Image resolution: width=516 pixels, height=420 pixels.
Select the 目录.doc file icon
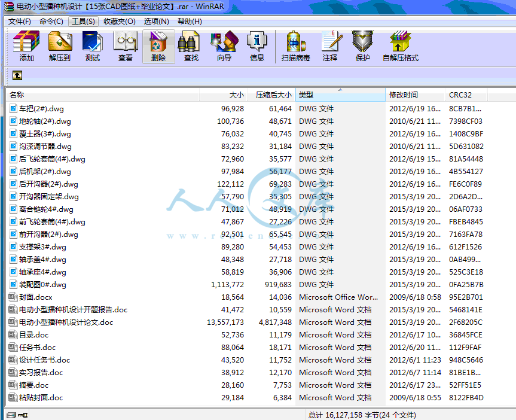[x=13, y=334]
